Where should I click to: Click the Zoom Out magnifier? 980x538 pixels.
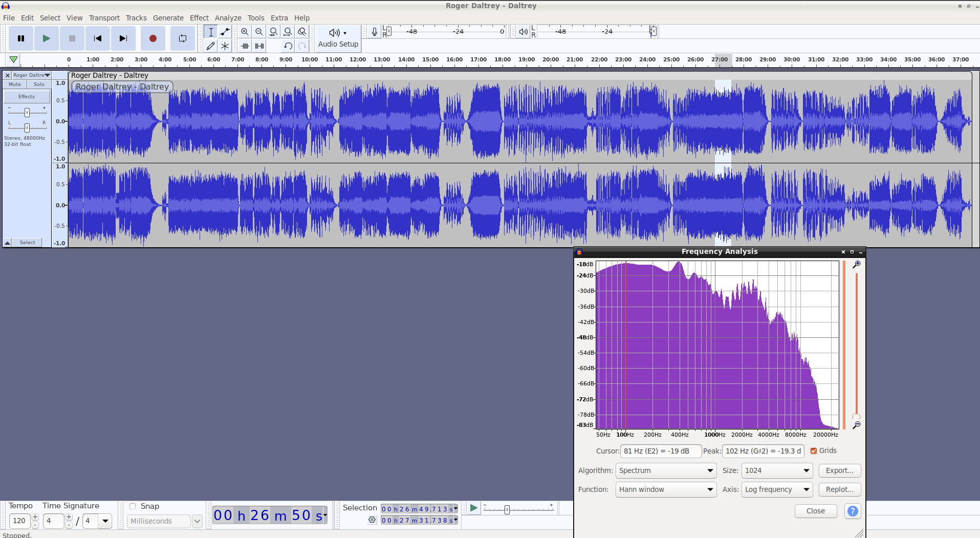(259, 32)
